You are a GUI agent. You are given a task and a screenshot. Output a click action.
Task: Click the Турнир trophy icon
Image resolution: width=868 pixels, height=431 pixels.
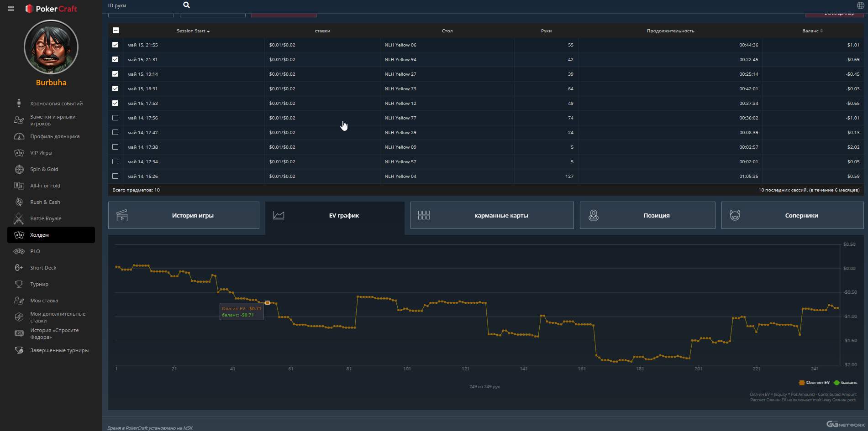(x=19, y=284)
